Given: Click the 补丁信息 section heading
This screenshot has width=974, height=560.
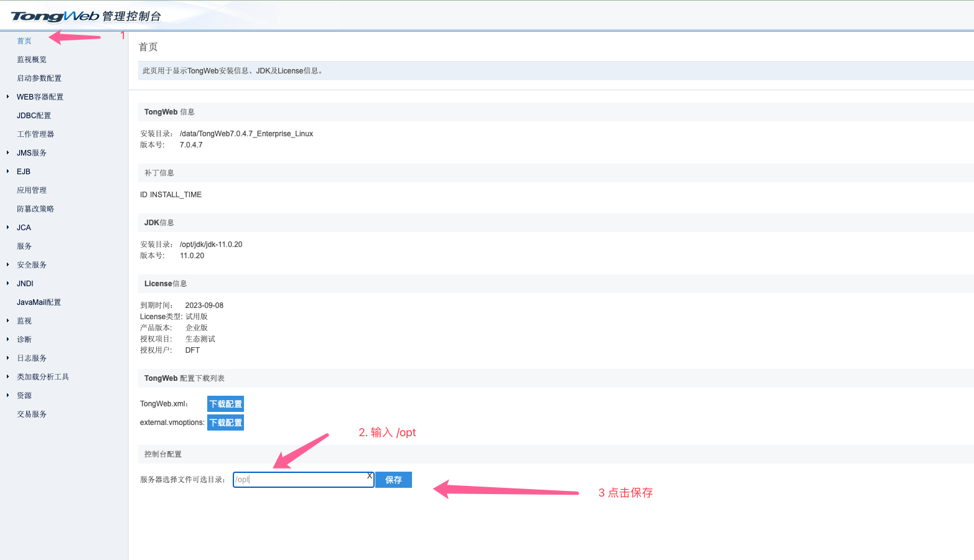Looking at the screenshot, I should (159, 173).
